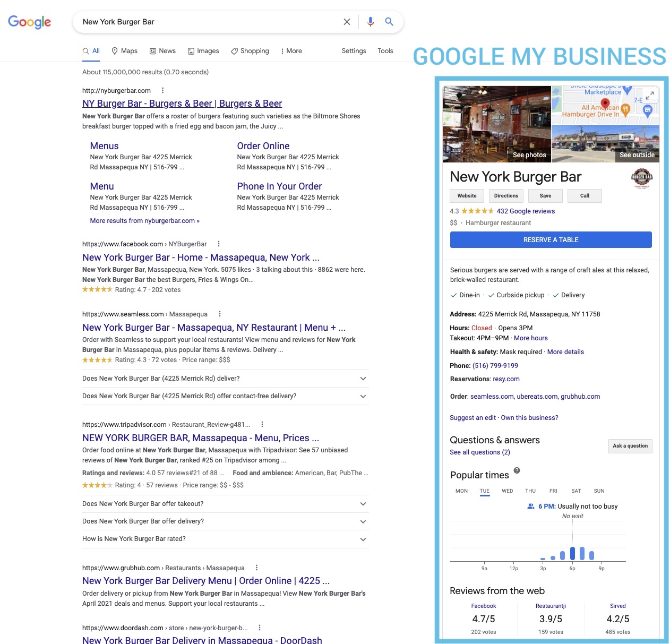Open Restaurantji reviews link

click(x=551, y=606)
